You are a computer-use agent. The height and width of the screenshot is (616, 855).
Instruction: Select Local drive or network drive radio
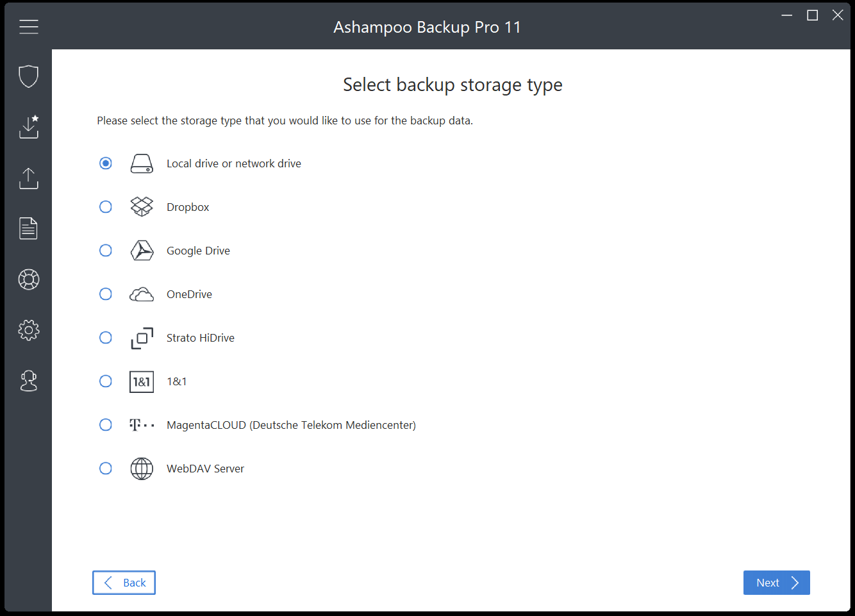tap(106, 163)
